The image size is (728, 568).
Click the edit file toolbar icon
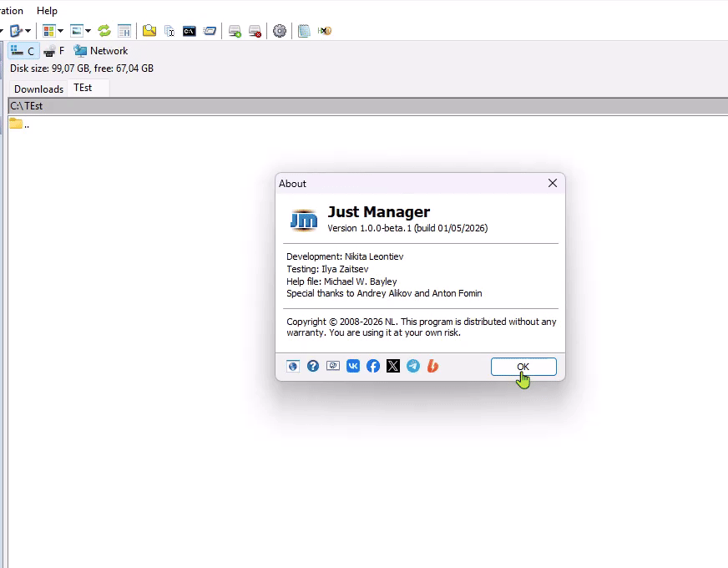pyautogui.click(x=16, y=31)
